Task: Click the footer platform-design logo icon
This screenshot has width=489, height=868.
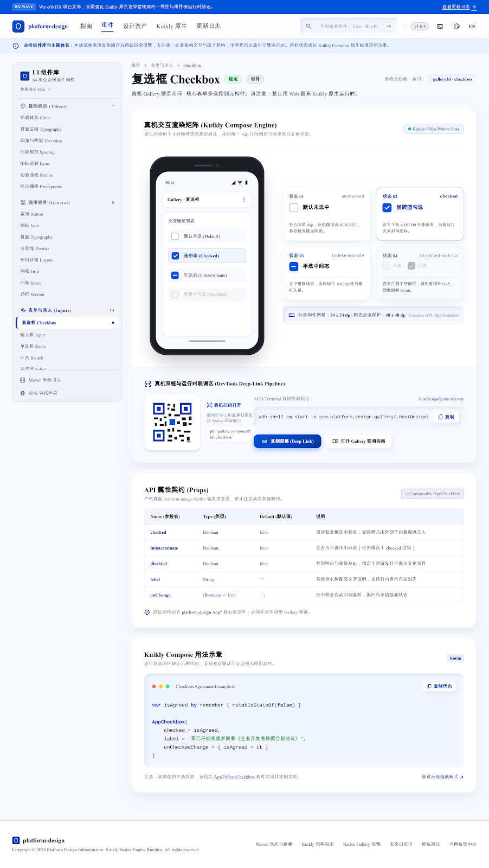Action: click(x=16, y=840)
